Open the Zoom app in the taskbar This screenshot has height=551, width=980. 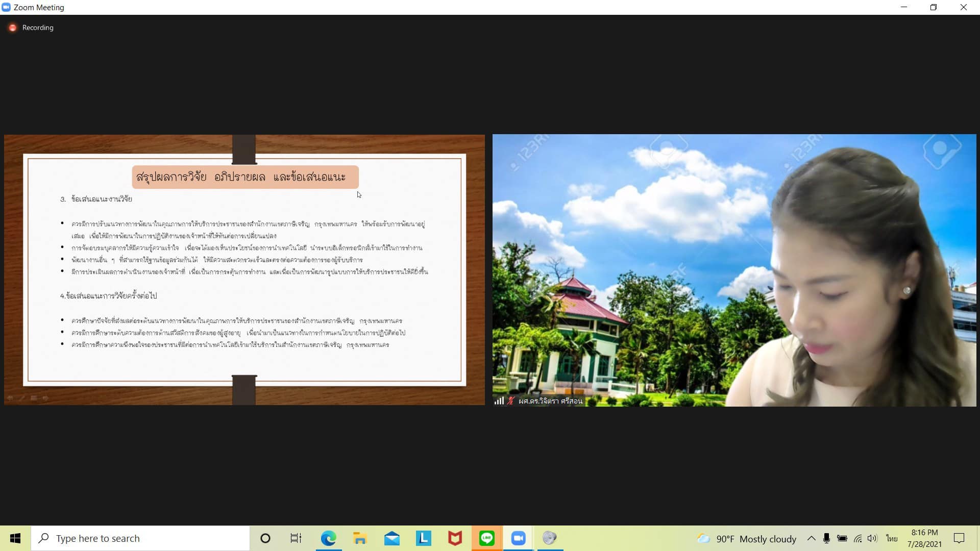(518, 538)
